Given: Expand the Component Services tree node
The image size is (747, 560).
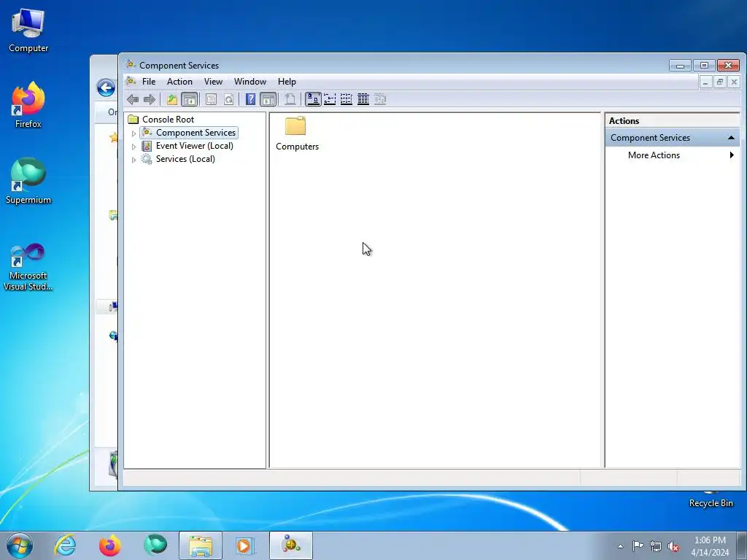Looking at the screenshot, I should [134, 133].
